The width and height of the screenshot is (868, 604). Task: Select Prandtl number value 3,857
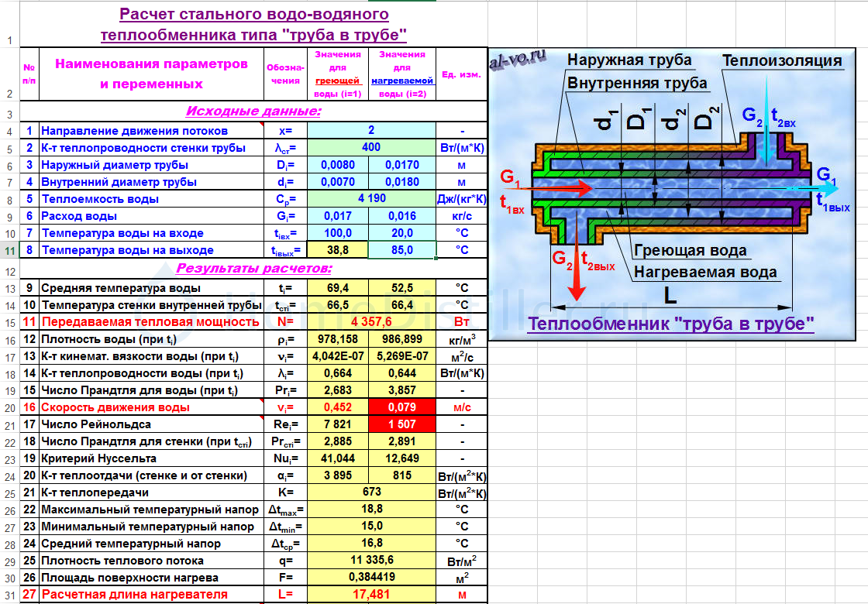402,390
